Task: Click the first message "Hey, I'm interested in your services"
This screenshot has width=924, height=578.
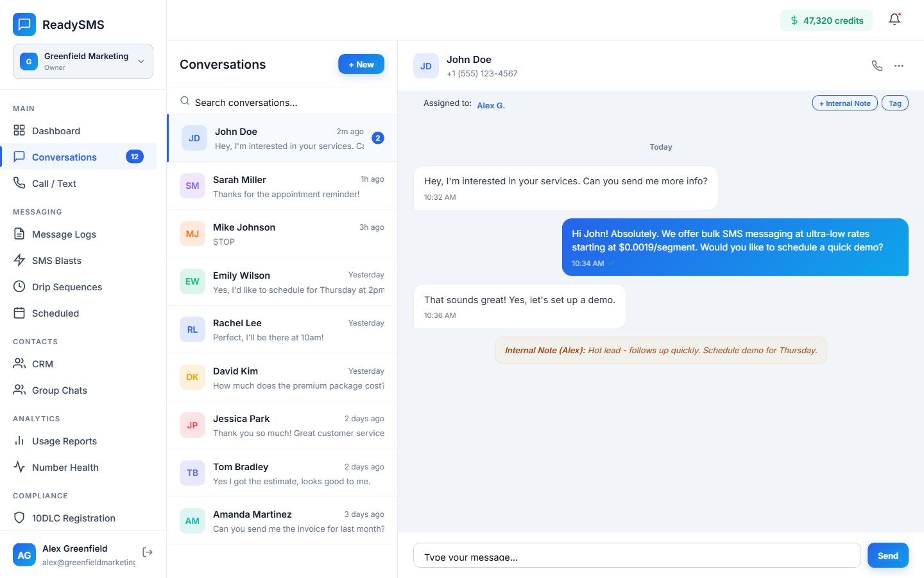Action: [x=566, y=188]
